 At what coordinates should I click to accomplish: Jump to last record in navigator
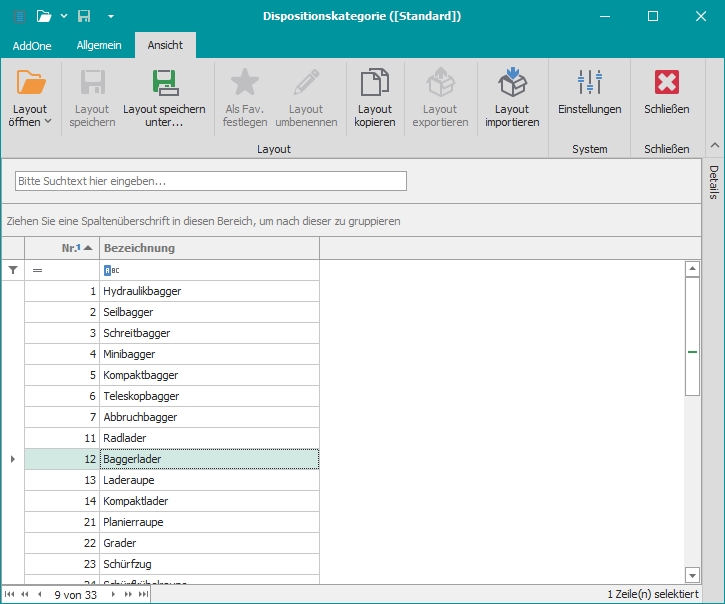(x=143, y=594)
